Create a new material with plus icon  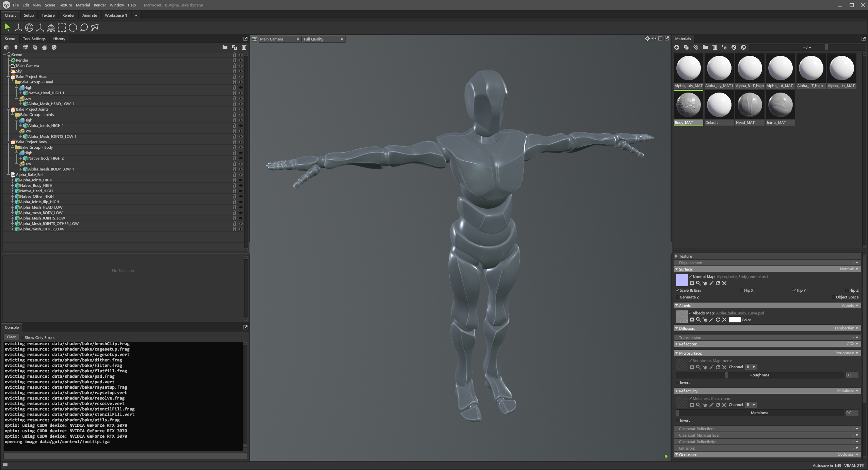pyautogui.click(x=677, y=47)
